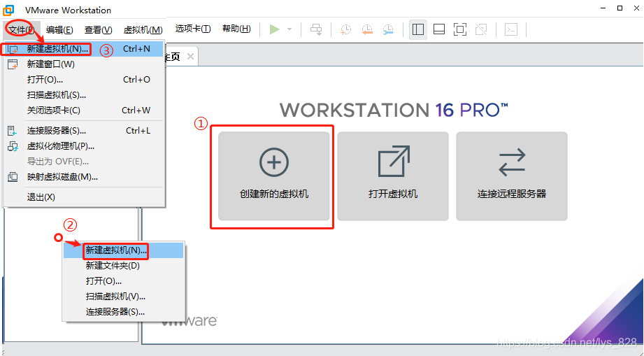This screenshot has width=644, height=356.
Task: Open the 编辑(E) menu
Action: (x=59, y=29)
